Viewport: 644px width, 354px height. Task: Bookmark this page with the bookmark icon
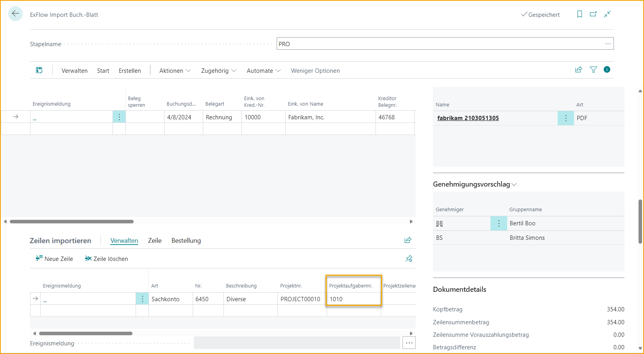pyautogui.click(x=580, y=14)
